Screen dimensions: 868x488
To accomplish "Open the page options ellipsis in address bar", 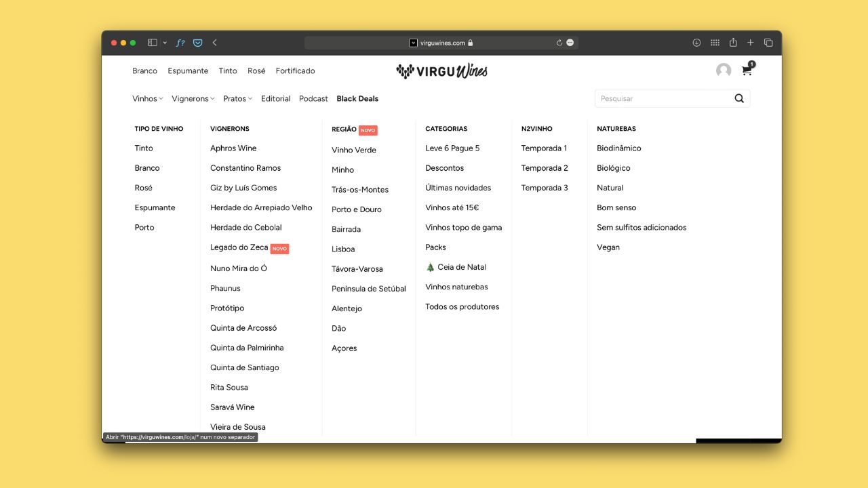I will (570, 43).
